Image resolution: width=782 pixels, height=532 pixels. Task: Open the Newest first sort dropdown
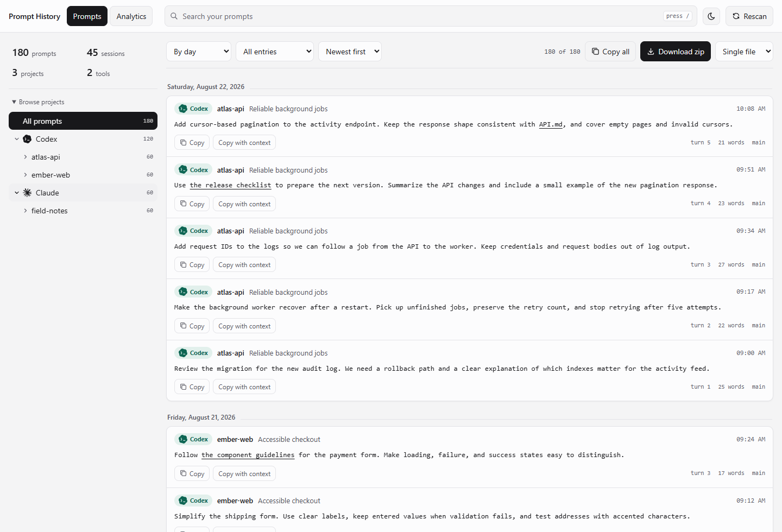(x=350, y=52)
